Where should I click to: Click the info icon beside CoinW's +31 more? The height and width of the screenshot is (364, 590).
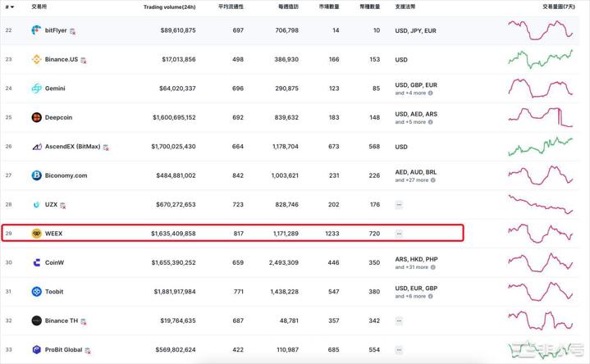433,267
